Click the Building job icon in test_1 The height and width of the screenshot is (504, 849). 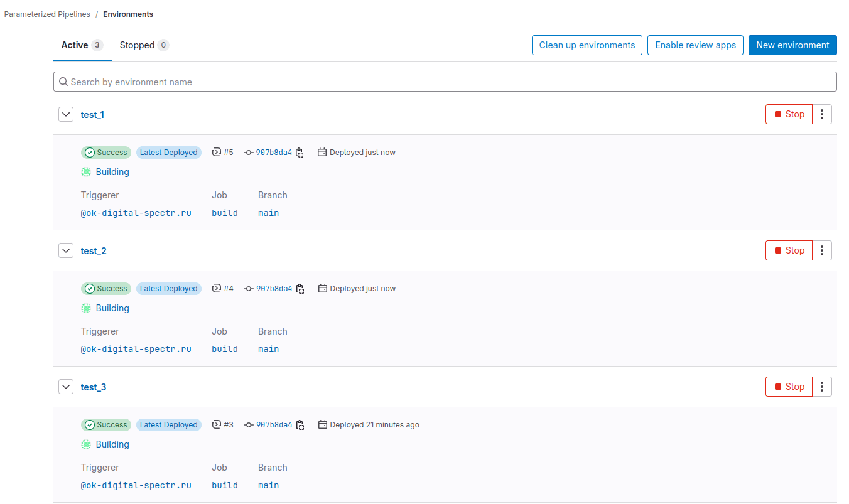coord(86,172)
